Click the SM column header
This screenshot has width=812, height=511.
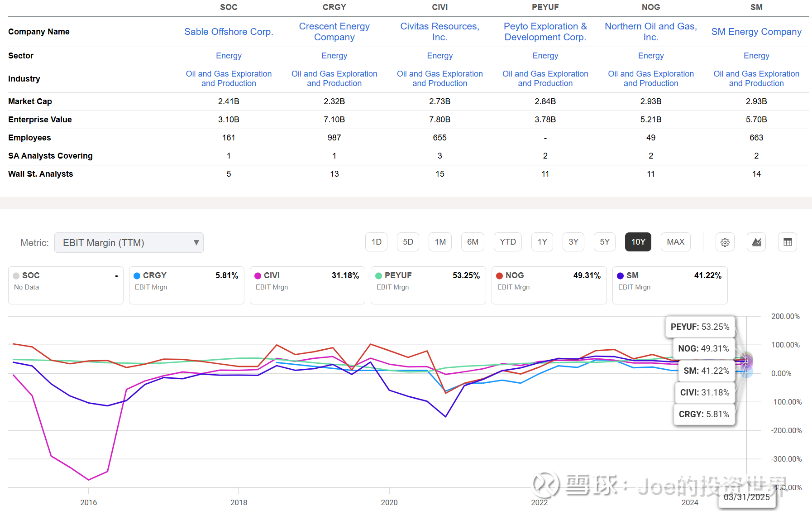[x=756, y=7]
